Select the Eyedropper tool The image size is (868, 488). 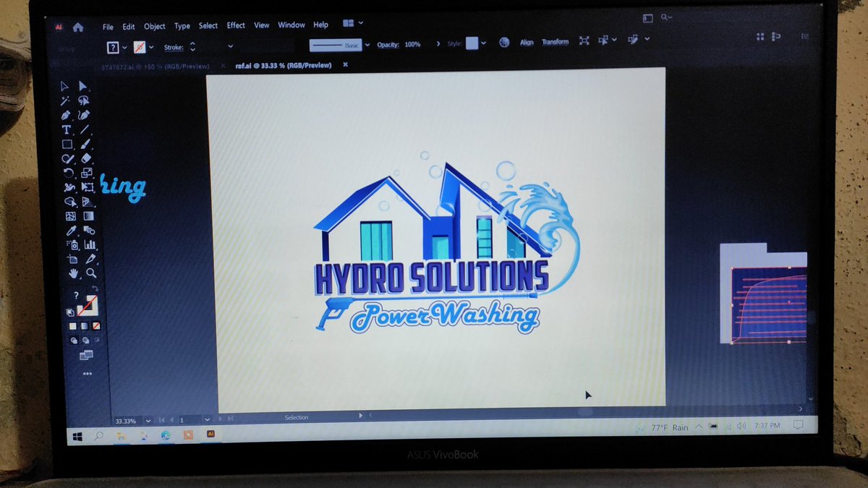[x=71, y=231]
